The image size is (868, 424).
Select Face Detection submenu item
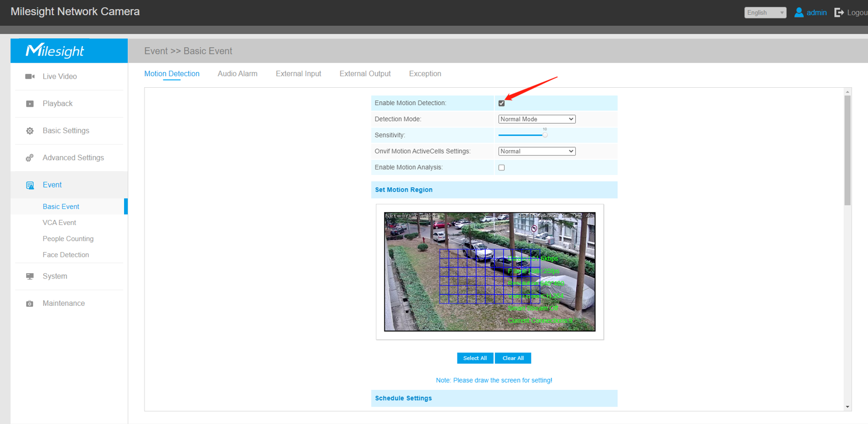pos(66,255)
